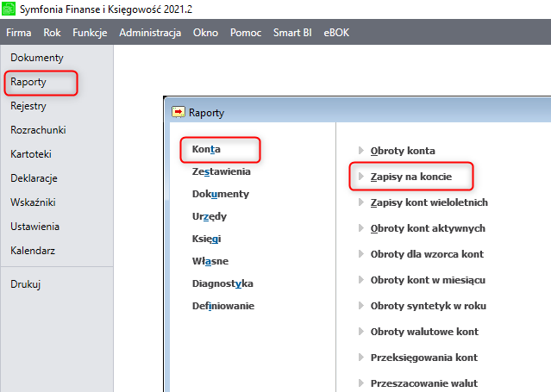551x392 pixels.
Task: Open Kalendarz from the sidebar
Action: point(33,251)
